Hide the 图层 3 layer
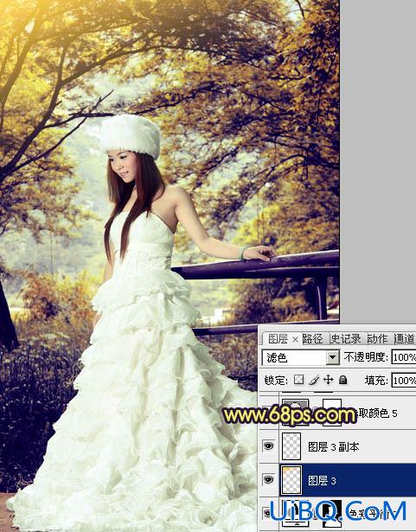The image size is (416, 532). [x=268, y=479]
